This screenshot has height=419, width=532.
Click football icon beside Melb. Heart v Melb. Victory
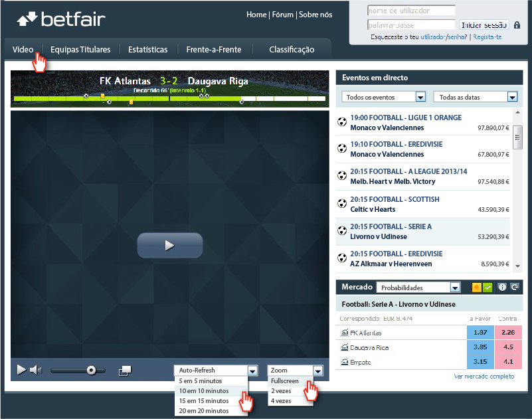click(x=341, y=176)
